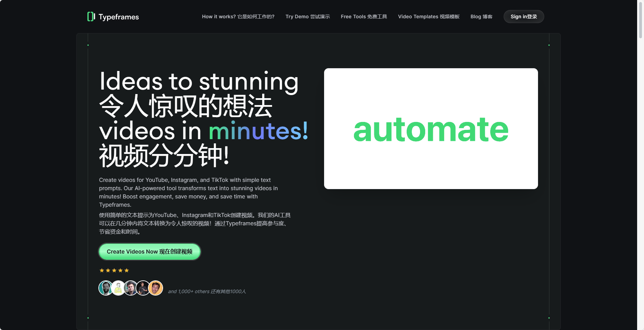The image size is (644, 330).
Task: Click the 'Ideas to stunning' headline
Action: coord(199,81)
